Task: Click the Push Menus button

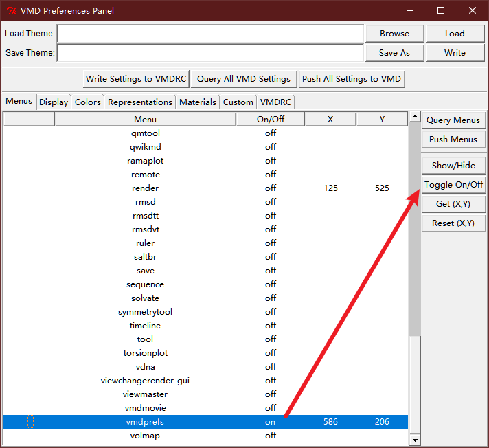Action: tap(453, 139)
